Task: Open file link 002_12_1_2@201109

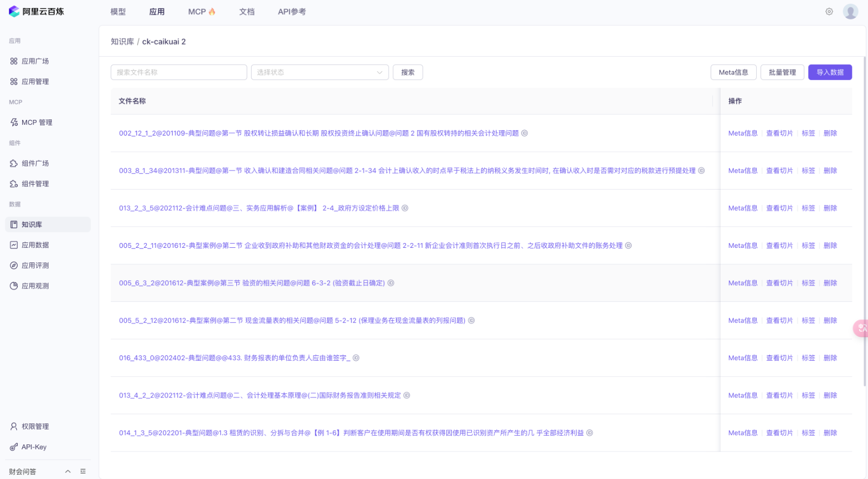Action: tap(319, 133)
